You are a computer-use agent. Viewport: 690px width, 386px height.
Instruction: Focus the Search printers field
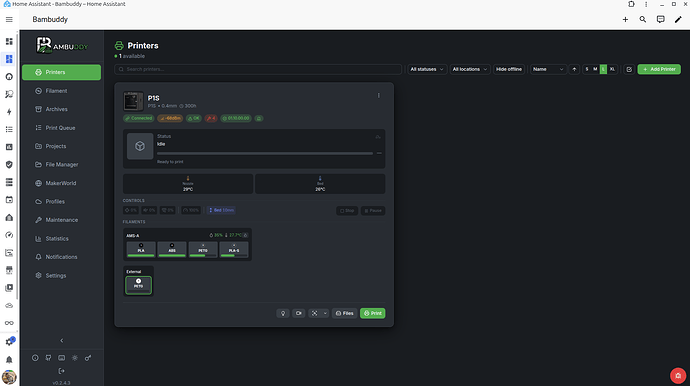click(x=258, y=69)
